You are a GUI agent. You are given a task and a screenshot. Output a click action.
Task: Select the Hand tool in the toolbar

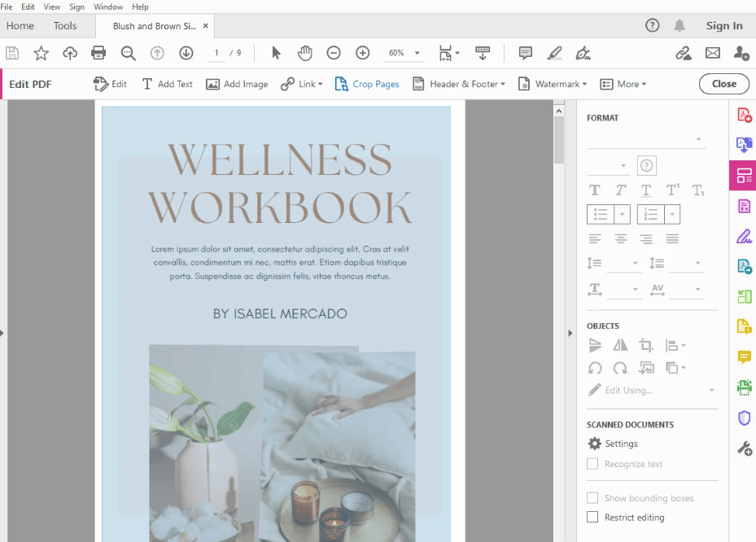click(x=304, y=52)
